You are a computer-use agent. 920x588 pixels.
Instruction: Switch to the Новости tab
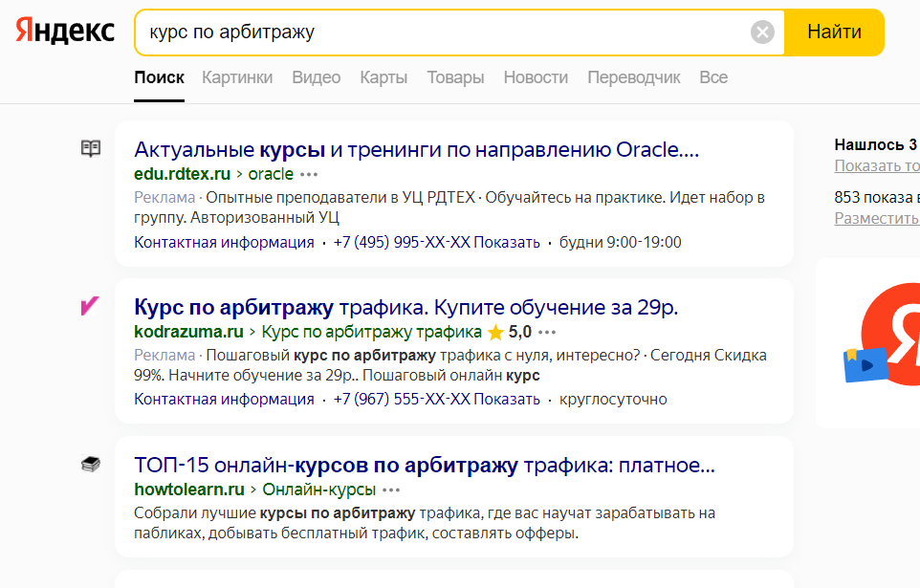pyautogui.click(x=536, y=77)
